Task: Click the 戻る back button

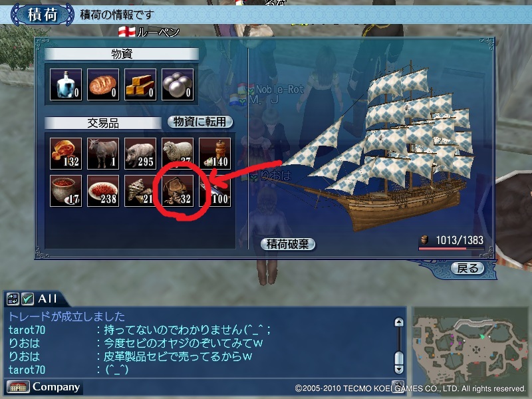Action: click(467, 268)
